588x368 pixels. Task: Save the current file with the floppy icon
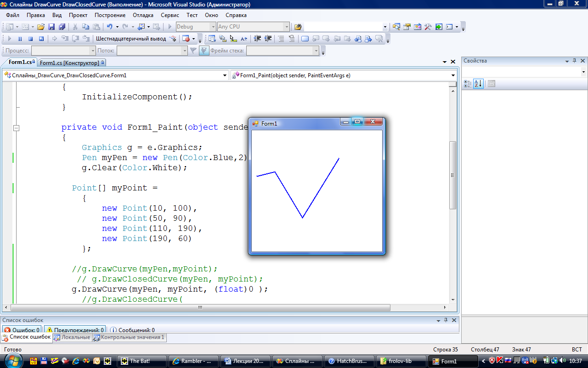(51, 27)
